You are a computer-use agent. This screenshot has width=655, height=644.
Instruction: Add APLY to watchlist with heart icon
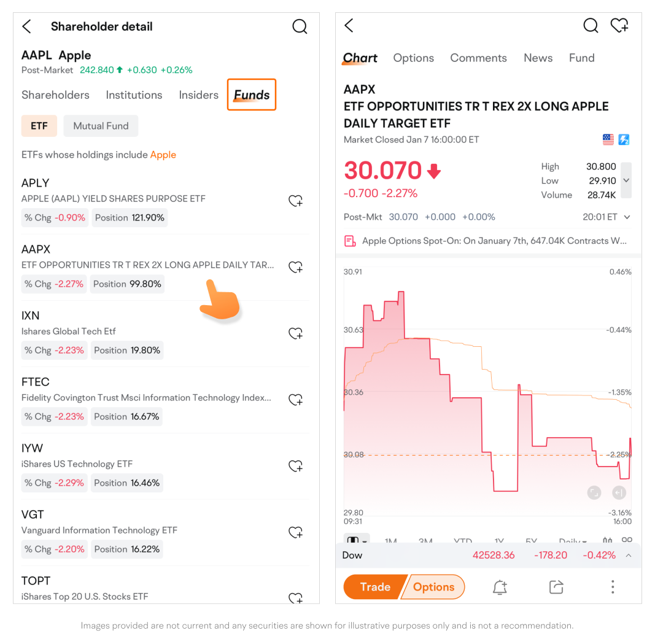point(295,201)
